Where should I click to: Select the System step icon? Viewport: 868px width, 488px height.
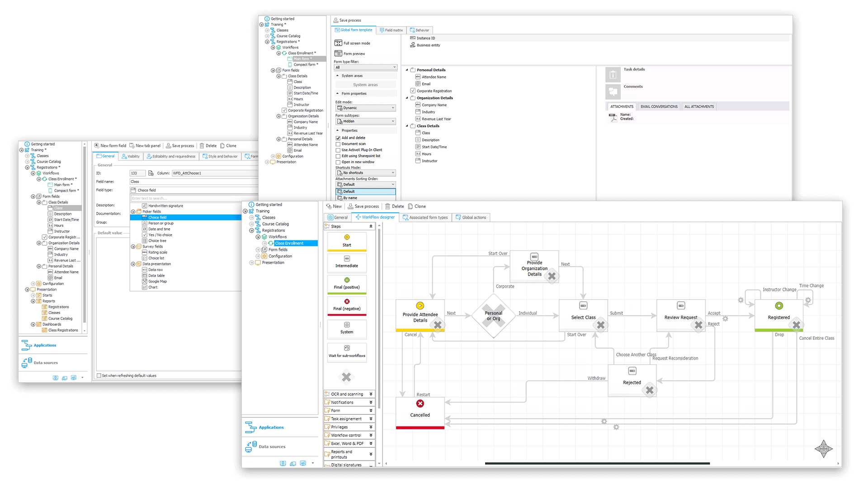tap(347, 325)
